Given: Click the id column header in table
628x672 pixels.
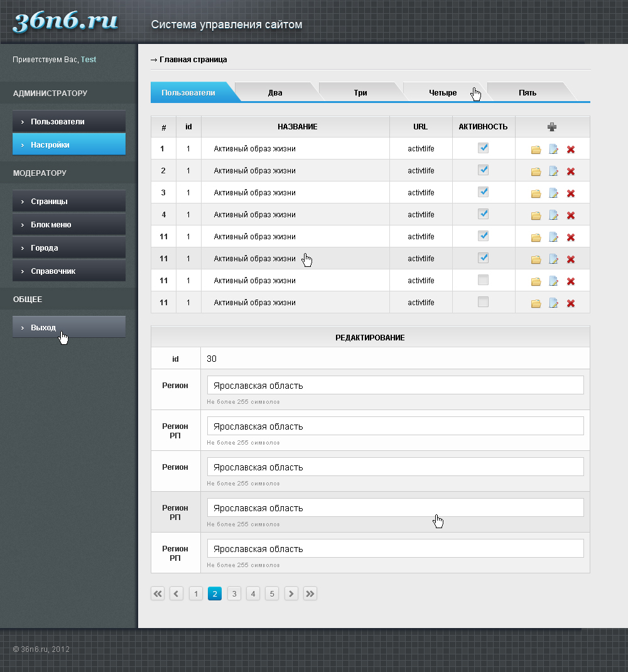Looking at the screenshot, I should tap(188, 127).
